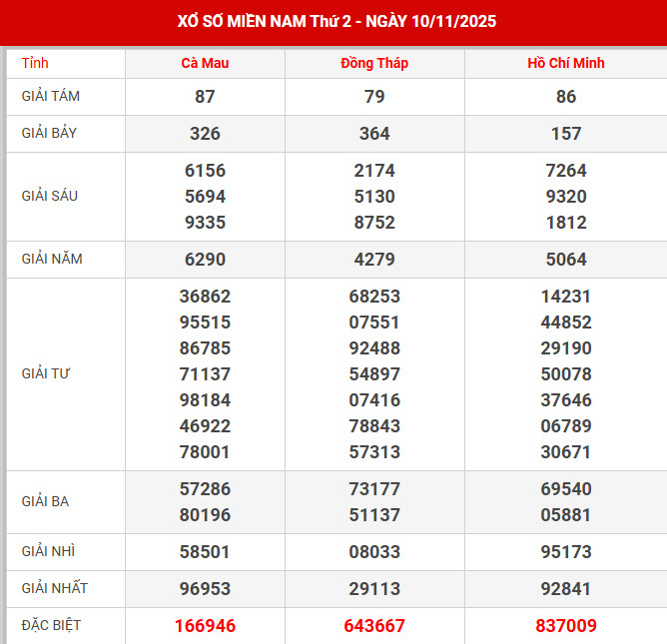Screen dimensions: 667x644
Task: Click the Tỉnh header cell
Action: click(x=35, y=63)
